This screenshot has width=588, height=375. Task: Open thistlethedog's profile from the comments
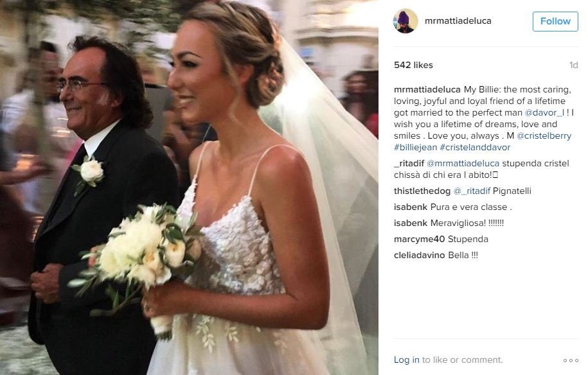coord(422,191)
